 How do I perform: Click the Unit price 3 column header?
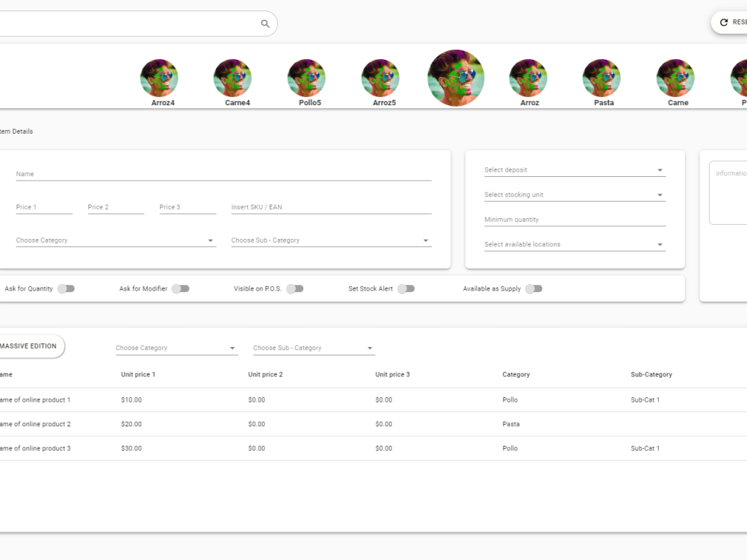[393, 374]
